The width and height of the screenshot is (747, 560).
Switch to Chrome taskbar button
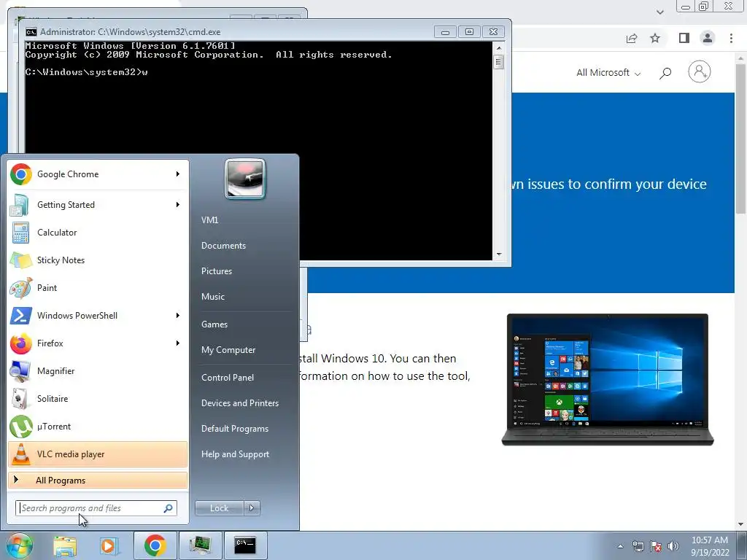(155, 545)
